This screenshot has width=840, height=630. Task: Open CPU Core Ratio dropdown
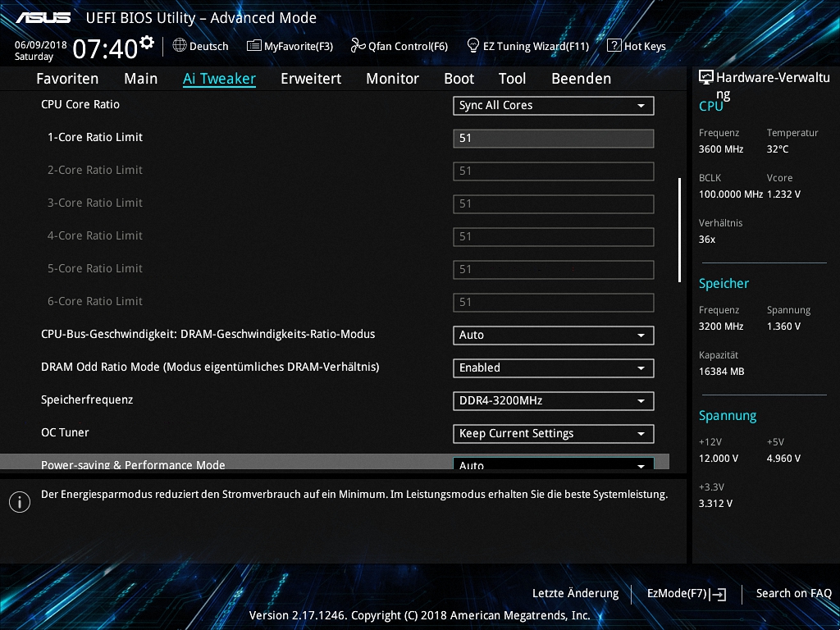[554, 106]
